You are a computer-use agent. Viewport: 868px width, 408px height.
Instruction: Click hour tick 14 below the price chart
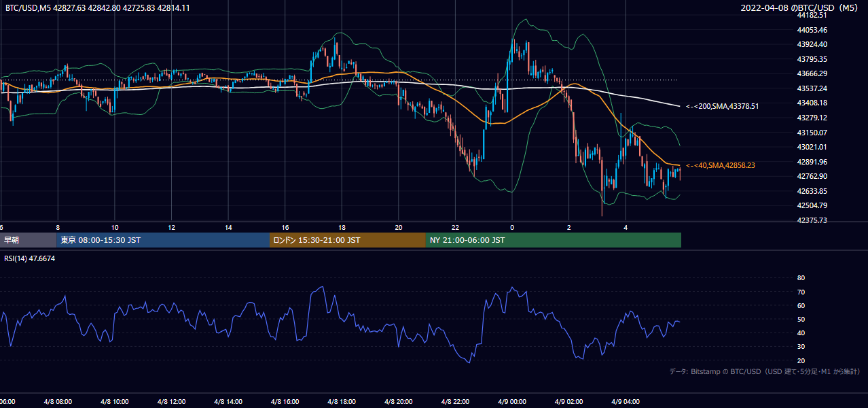tap(228, 228)
